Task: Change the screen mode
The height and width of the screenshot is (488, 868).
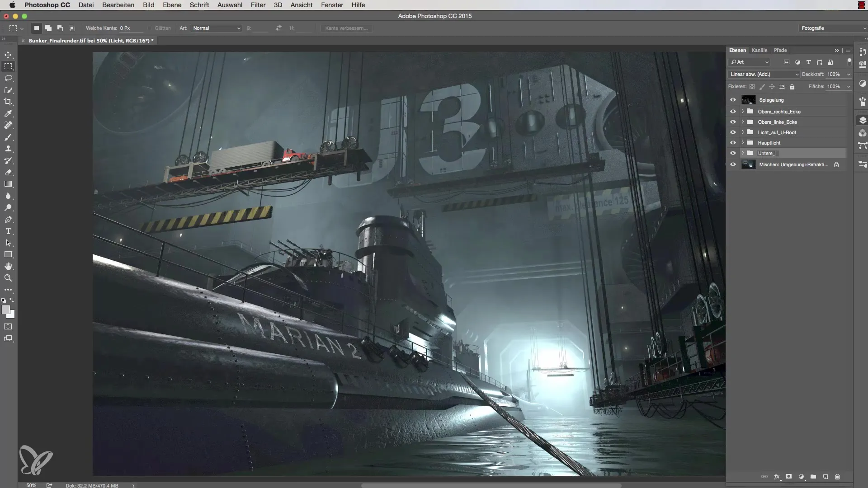Action: [8, 338]
